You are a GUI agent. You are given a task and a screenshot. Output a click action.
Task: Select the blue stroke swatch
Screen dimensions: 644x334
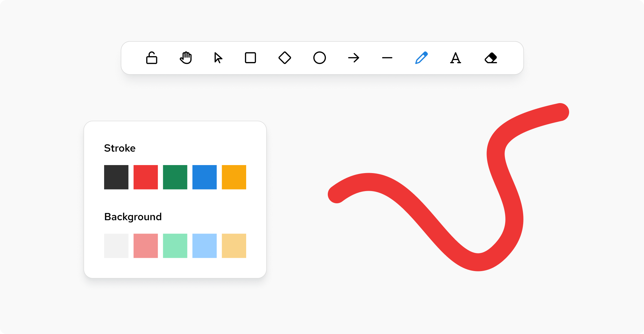click(204, 177)
